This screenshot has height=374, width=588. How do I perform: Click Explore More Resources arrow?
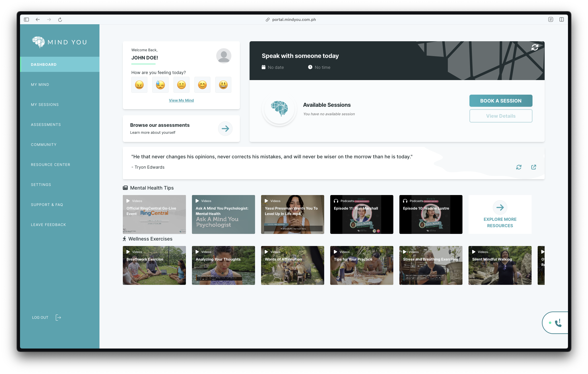click(500, 207)
